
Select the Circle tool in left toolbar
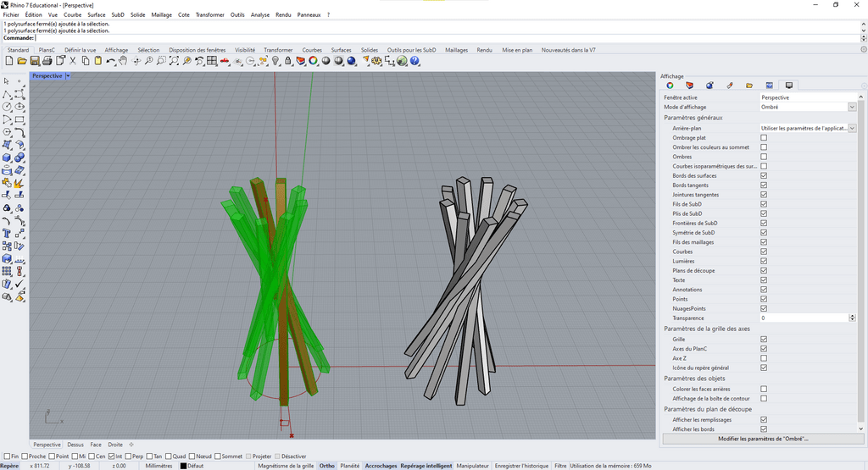(x=7, y=107)
